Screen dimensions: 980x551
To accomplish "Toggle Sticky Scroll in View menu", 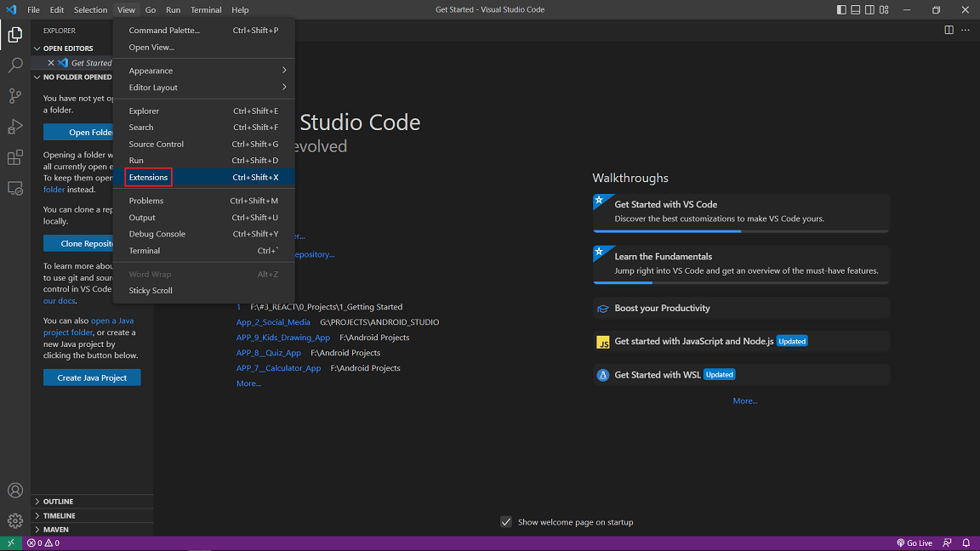I will [x=204, y=291].
